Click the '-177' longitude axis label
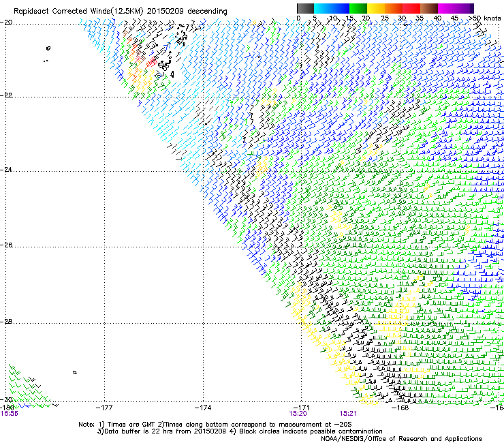This screenshot has width=504, height=443. tap(104, 408)
